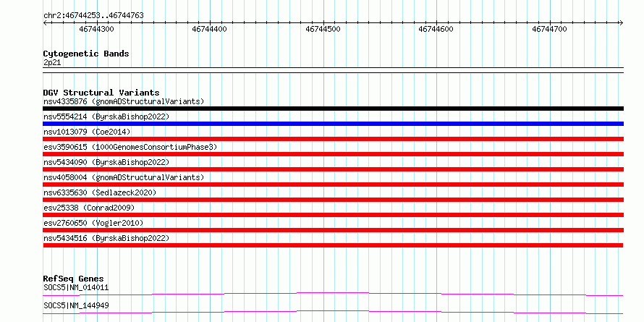Click esv3590615 1000GenomesConsortiumPhase3 label
644x322 pixels.
click(130, 147)
